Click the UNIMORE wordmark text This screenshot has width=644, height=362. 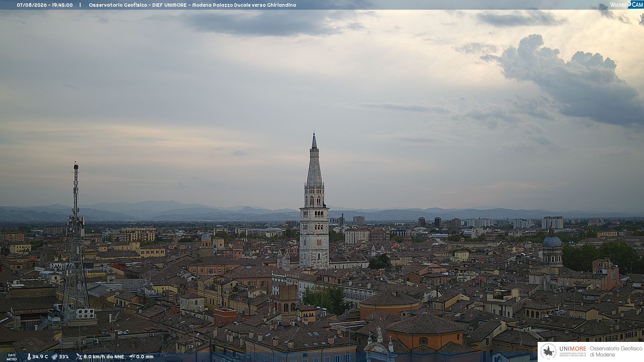[x=573, y=349]
